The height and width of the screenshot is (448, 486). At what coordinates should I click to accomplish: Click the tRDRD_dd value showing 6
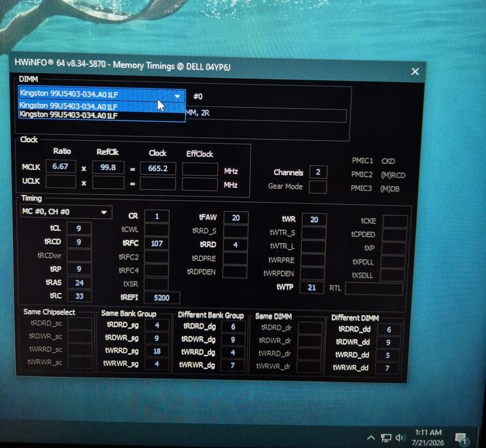pyautogui.click(x=389, y=330)
